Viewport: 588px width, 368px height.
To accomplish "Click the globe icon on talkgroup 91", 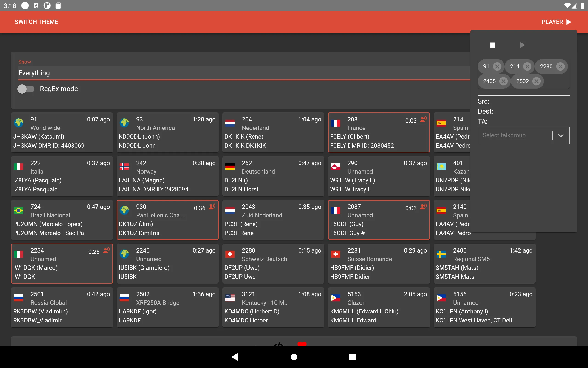I will [x=19, y=123].
